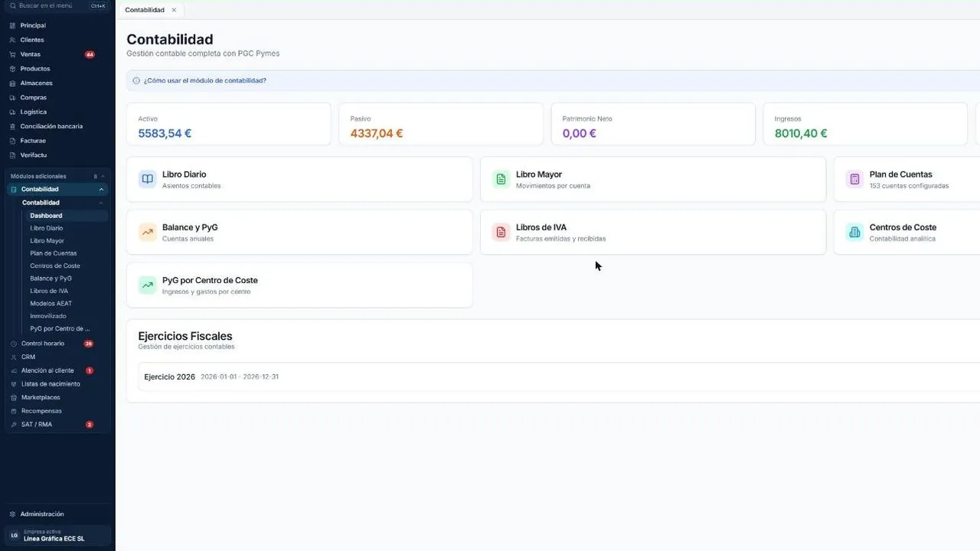980x551 pixels.
Task: Click the SAT / RMA badge showing 2
Action: click(x=90, y=424)
